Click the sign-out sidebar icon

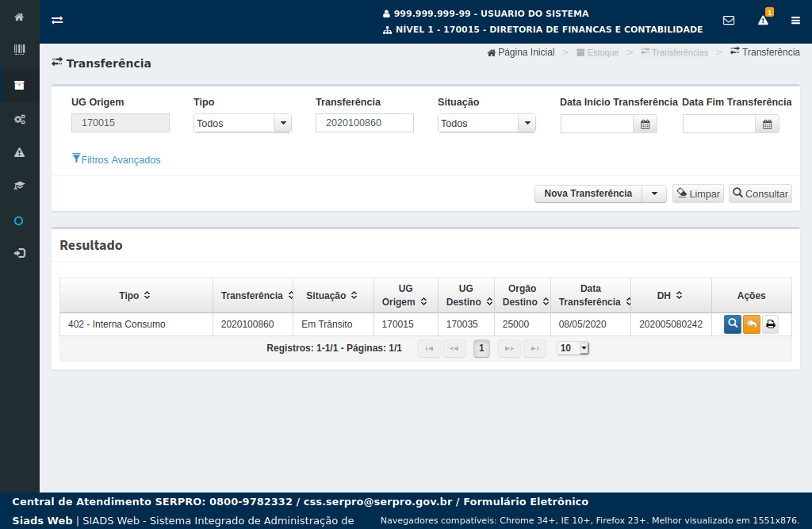point(19,253)
